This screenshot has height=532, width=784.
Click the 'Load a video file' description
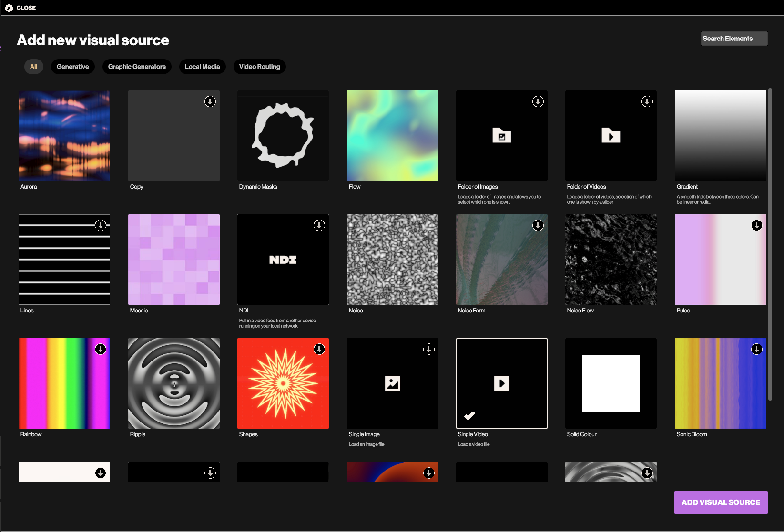(474, 444)
